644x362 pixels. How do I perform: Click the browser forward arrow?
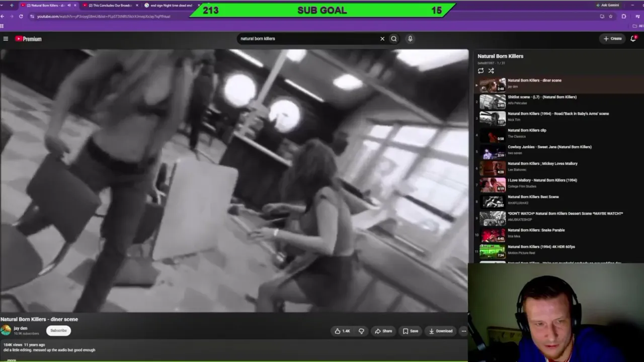(11, 16)
